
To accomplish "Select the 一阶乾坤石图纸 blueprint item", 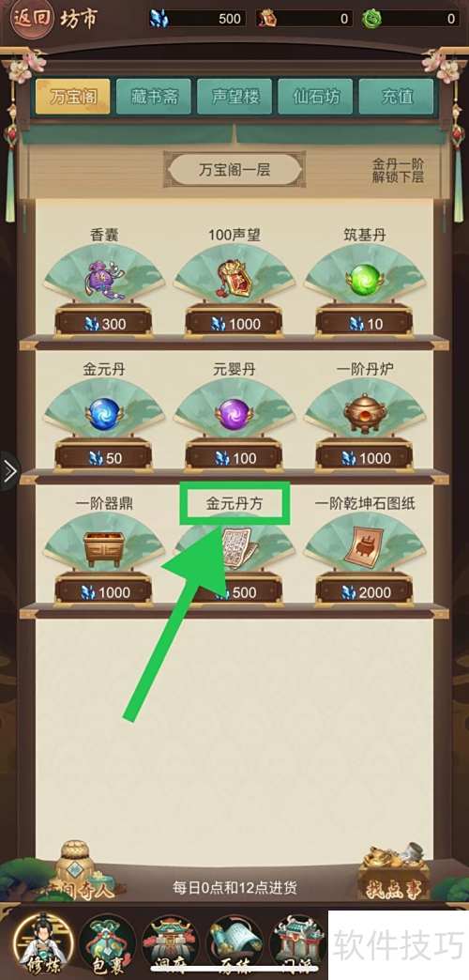I will pyautogui.click(x=364, y=547).
